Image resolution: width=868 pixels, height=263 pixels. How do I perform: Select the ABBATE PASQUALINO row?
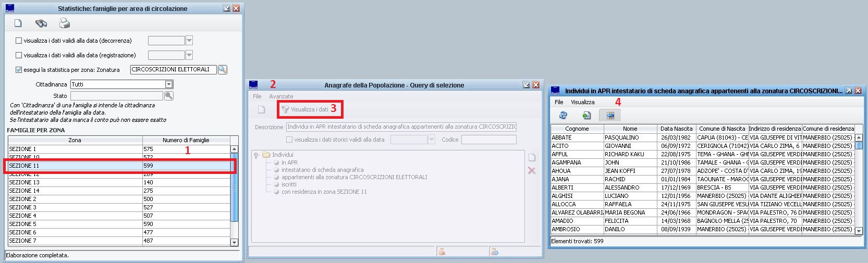click(703, 137)
